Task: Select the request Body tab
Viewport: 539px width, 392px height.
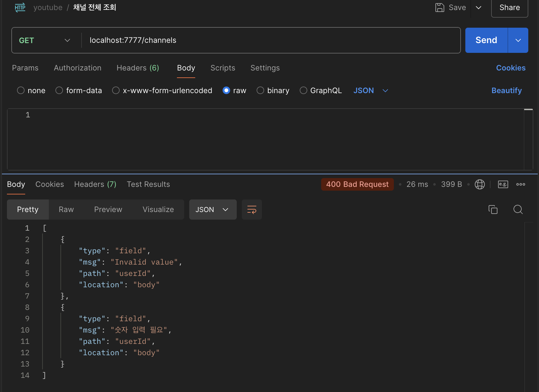Action: pyautogui.click(x=186, y=68)
